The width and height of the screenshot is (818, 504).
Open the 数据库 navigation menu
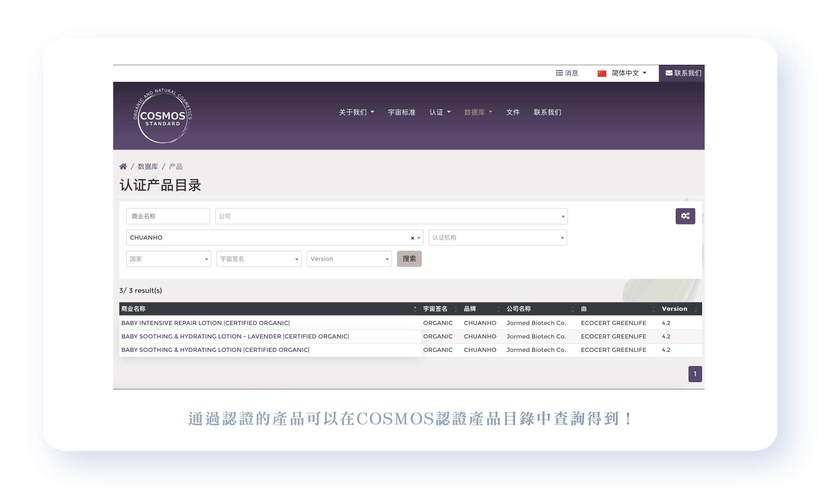click(x=478, y=112)
